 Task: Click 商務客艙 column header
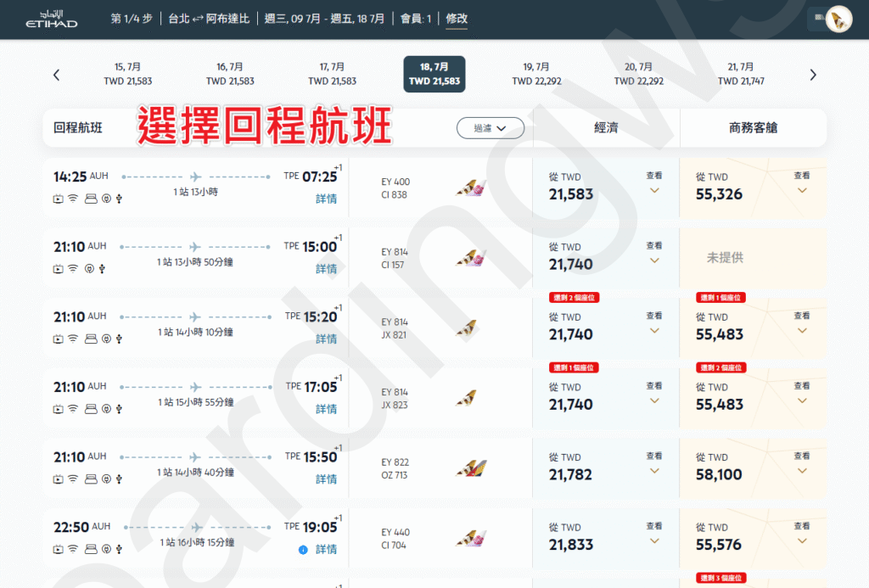pos(754,128)
